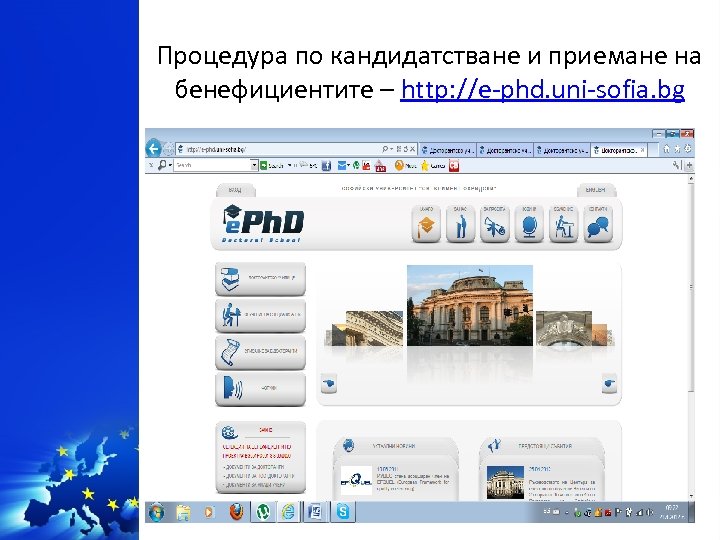720x540 pixels.
Task: Click the address bar search magnifier icon
Action: [x=384, y=149]
